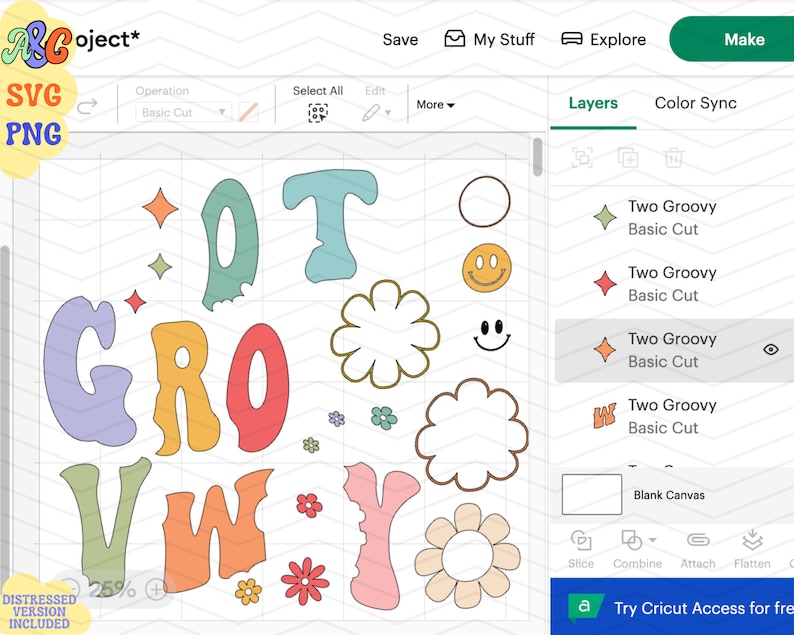Click the operation color swatch

point(248,112)
